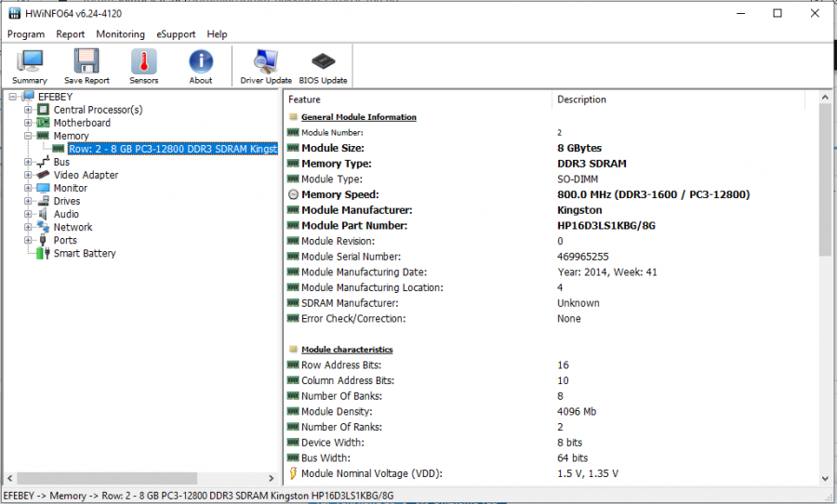Expand the Motherboard node

point(28,123)
